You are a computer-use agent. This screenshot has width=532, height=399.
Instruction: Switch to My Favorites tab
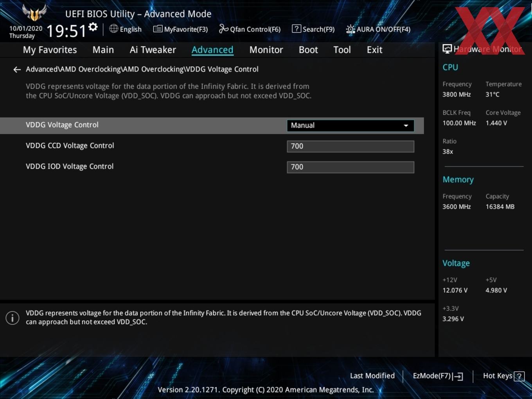pos(50,50)
